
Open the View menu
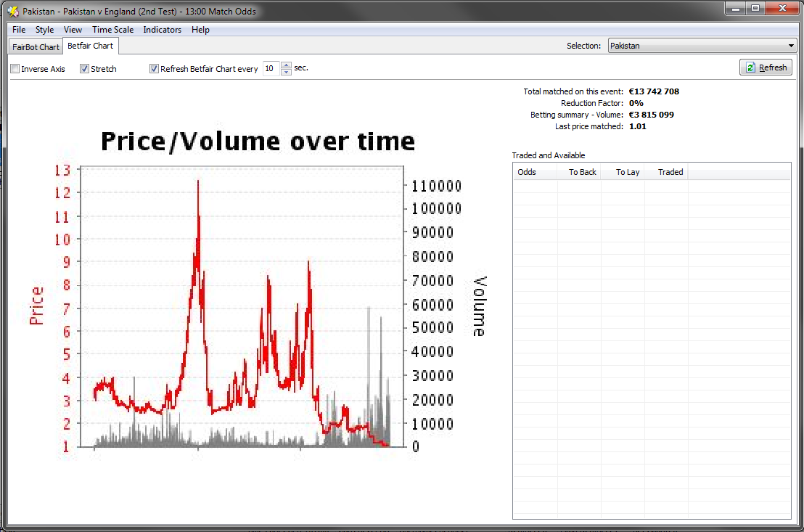click(73, 30)
